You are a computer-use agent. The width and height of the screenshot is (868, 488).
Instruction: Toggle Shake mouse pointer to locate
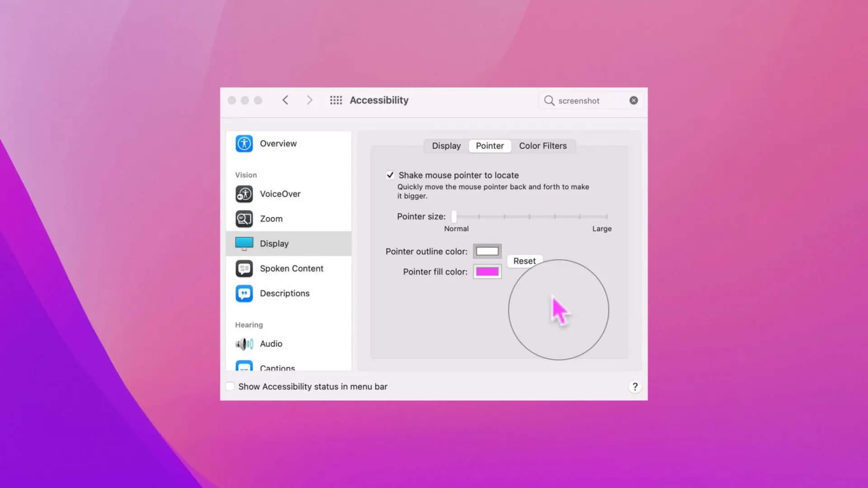click(x=390, y=175)
